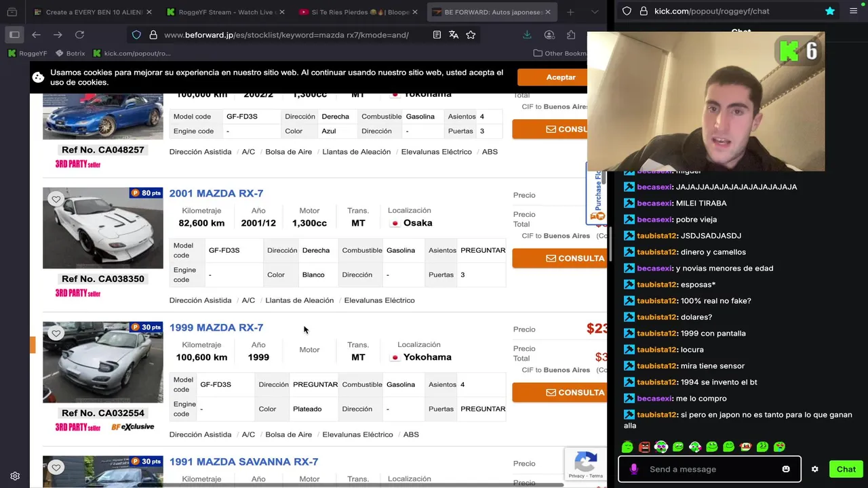Viewport: 868px width, 488px height.
Task: Open chat settings gear icon
Action: tap(814, 469)
